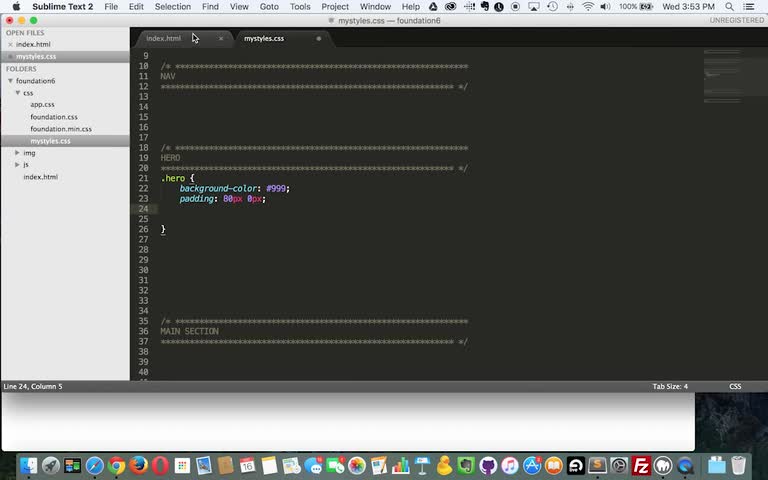Open the View menu
Image resolution: width=768 pixels, height=480 pixels.
pyautogui.click(x=239, y=6)
